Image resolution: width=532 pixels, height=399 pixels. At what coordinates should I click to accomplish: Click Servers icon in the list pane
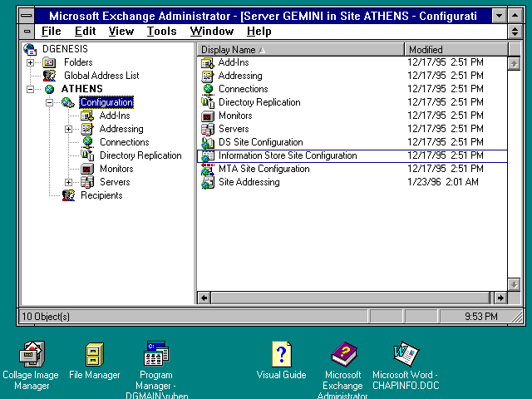click(x=208, y=130)
